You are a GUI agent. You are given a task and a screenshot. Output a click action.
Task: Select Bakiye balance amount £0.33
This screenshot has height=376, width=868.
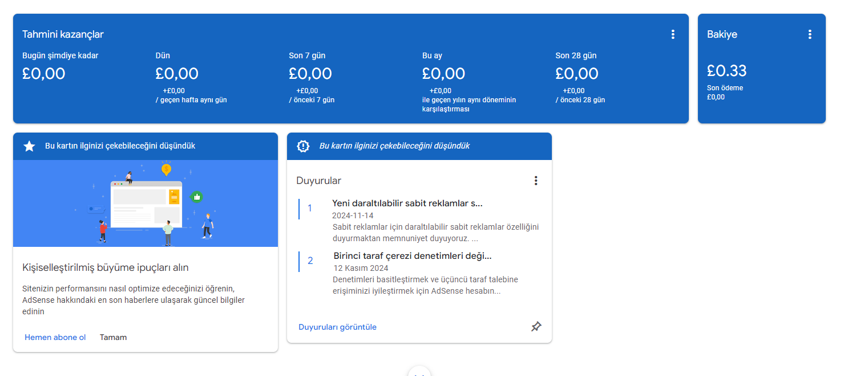(726, 71)
